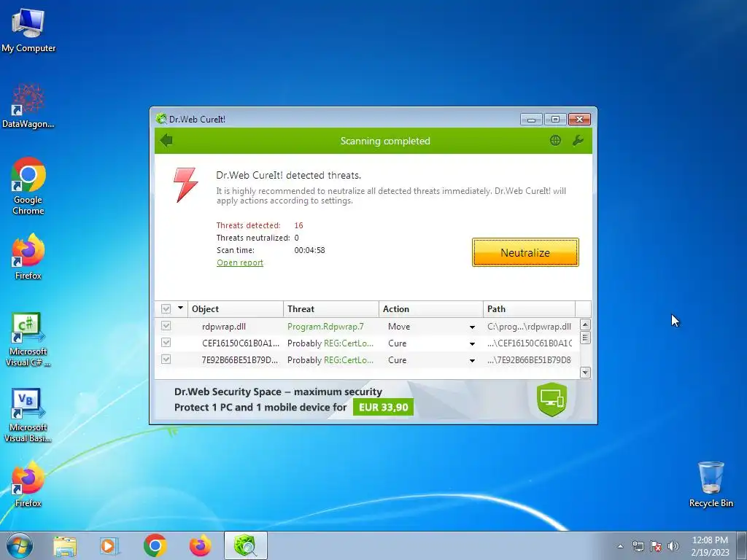Click the volume speaker tray icon
Image resolution: width=747 pixels, height=560 pixels.
pyautogui.click(x=673, y=546)
